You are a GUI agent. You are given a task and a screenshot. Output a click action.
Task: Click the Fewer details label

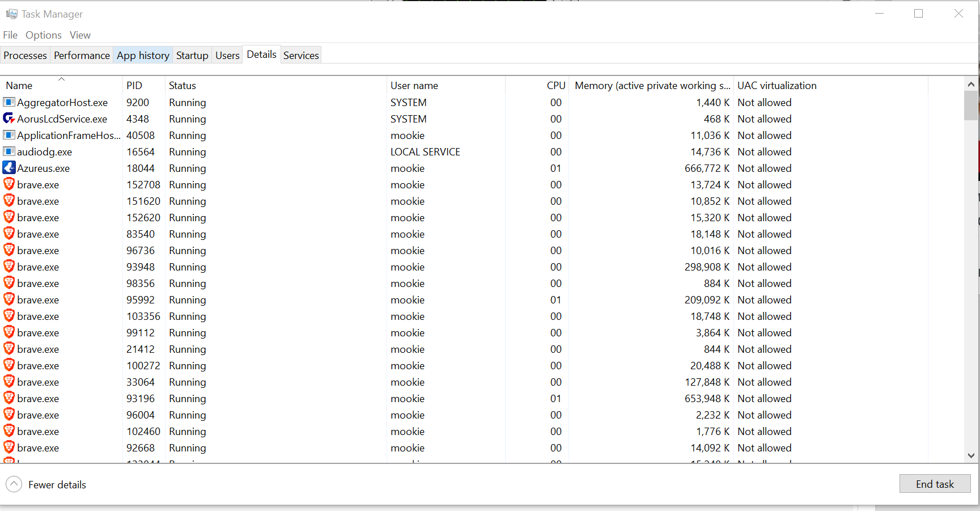coord(57,485)
